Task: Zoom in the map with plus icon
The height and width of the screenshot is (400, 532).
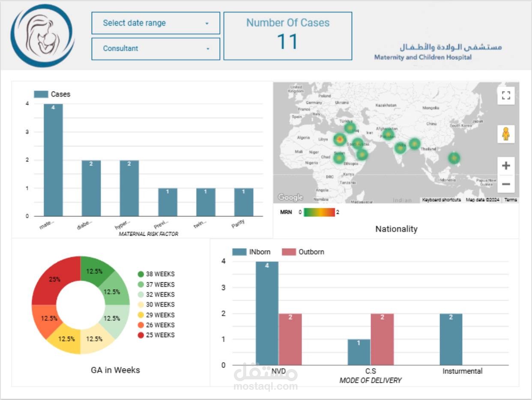Action: pyautogui.click(x=506, y=166)
